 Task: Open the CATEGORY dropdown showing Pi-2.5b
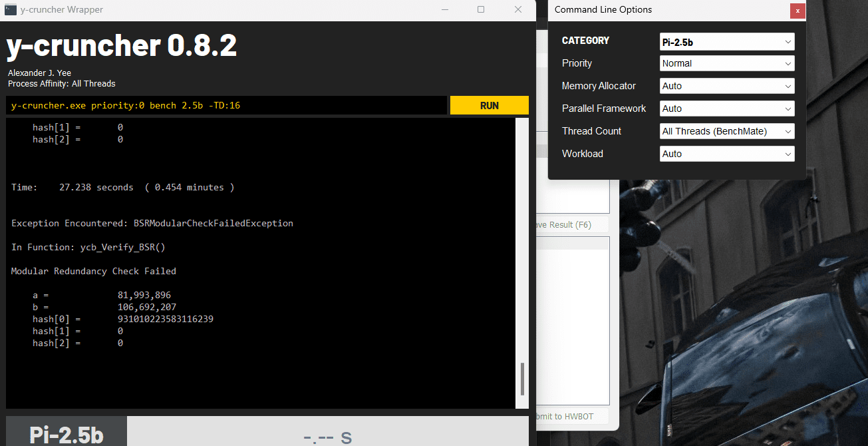point(727,42)
